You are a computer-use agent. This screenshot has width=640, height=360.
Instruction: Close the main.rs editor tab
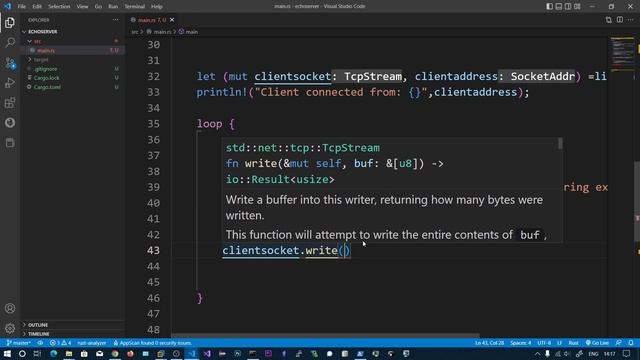(x=172, y=20)
